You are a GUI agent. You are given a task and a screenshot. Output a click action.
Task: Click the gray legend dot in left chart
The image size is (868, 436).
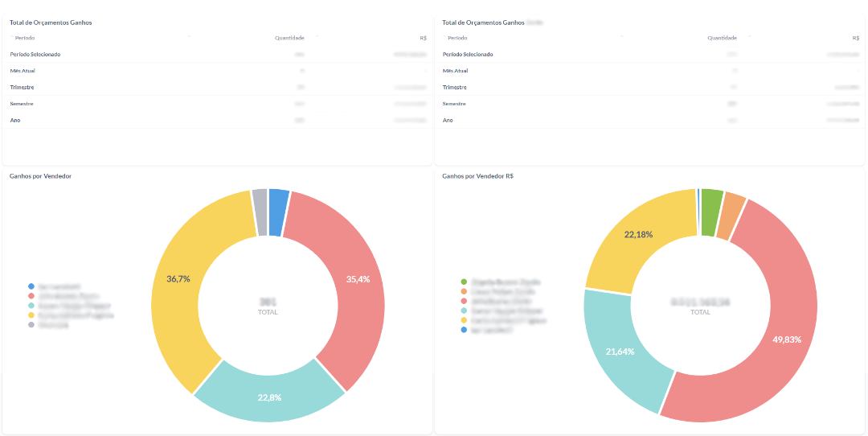pos(31,325)
